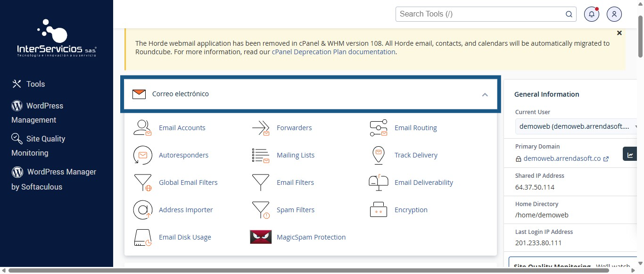644x274 pixels.
Task: Open the Address Importer link
Action: (x=186, y=210)
